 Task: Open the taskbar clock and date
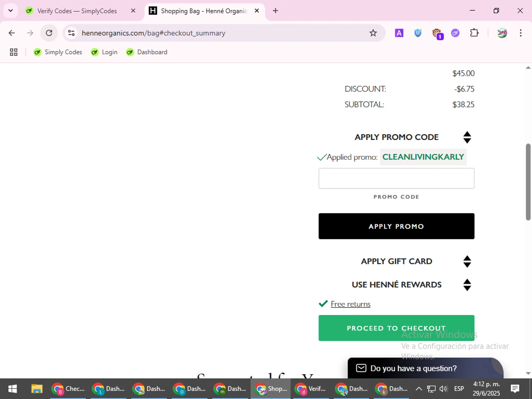click(x=486, y=389)
